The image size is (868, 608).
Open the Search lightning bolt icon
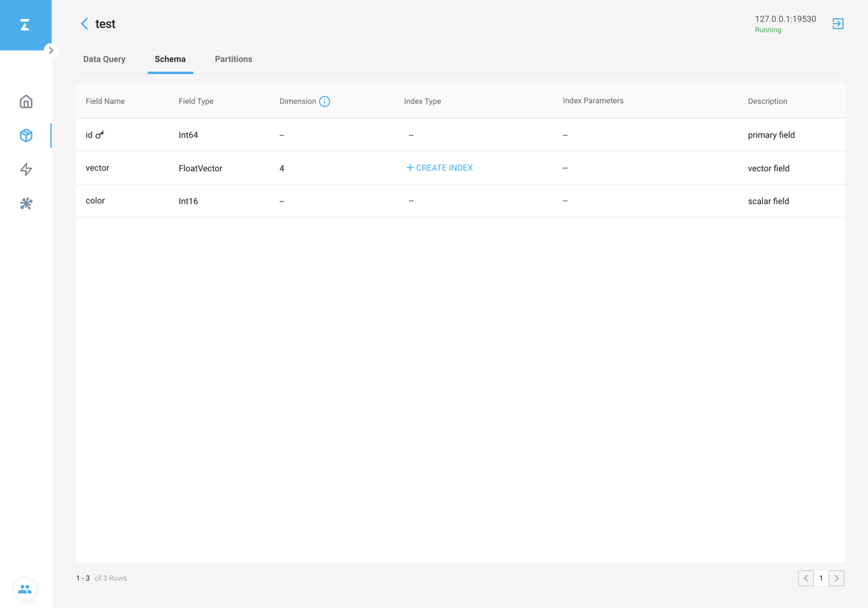click(x=26, y=169)
